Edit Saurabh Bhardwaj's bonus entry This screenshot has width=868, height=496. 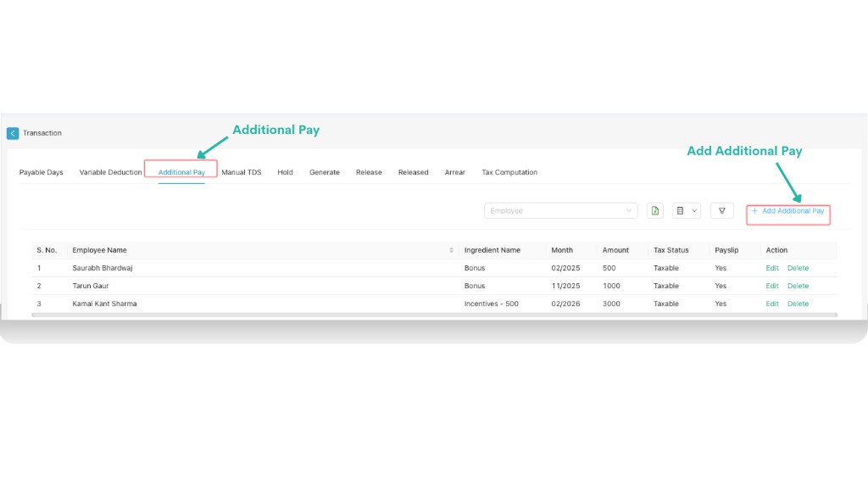[771, 268]
